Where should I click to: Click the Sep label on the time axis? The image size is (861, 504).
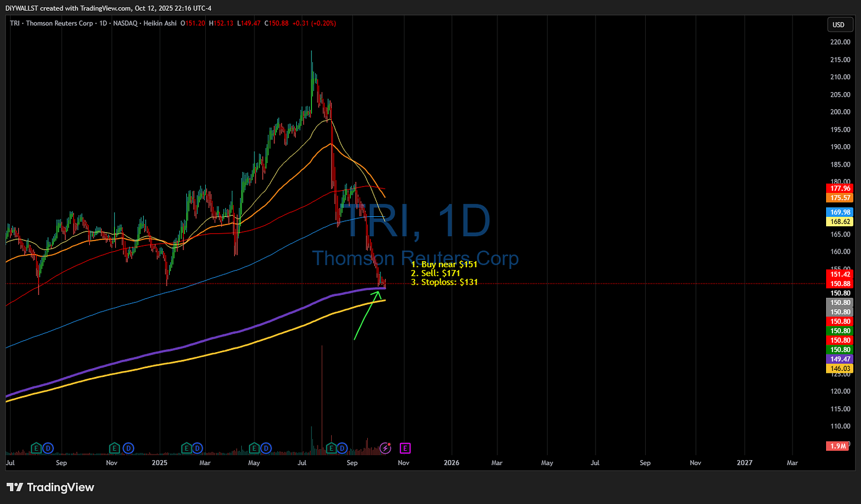[352, 463]
